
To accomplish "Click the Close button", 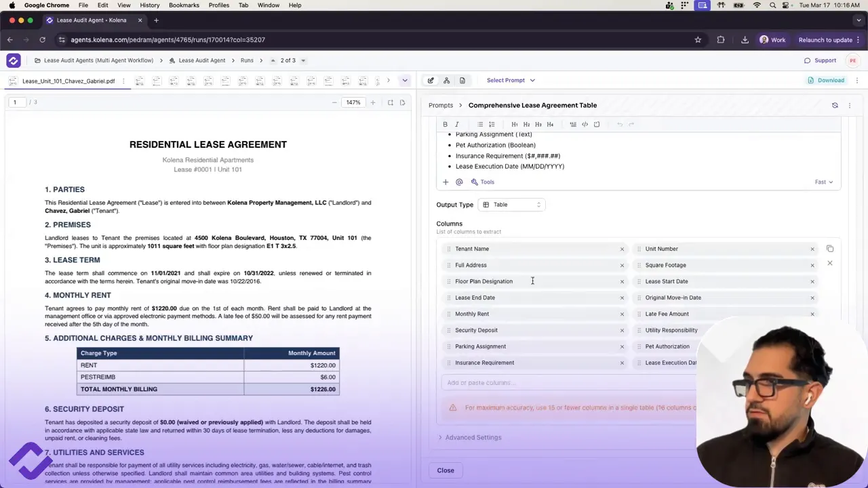I will pyautogui.click(x=446, y=470).
